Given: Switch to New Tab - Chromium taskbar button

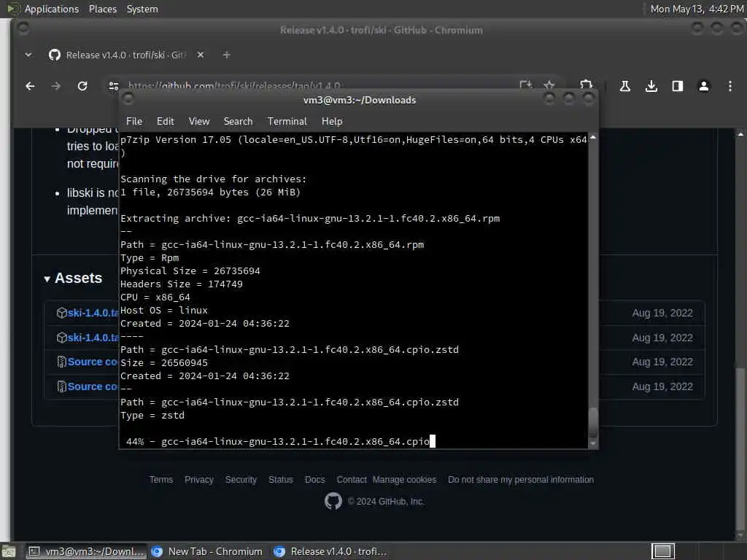Looking at the screenshot, I should pos(207,551).
